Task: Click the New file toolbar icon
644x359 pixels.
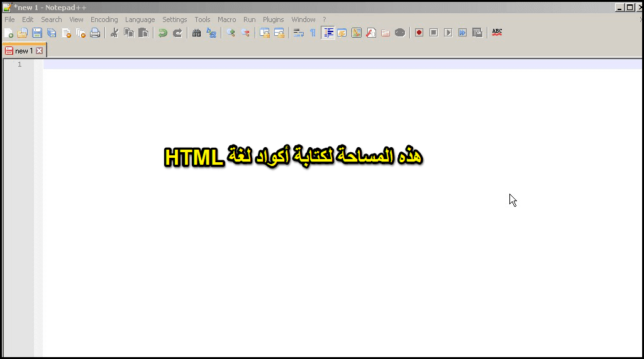Action: 8,33
